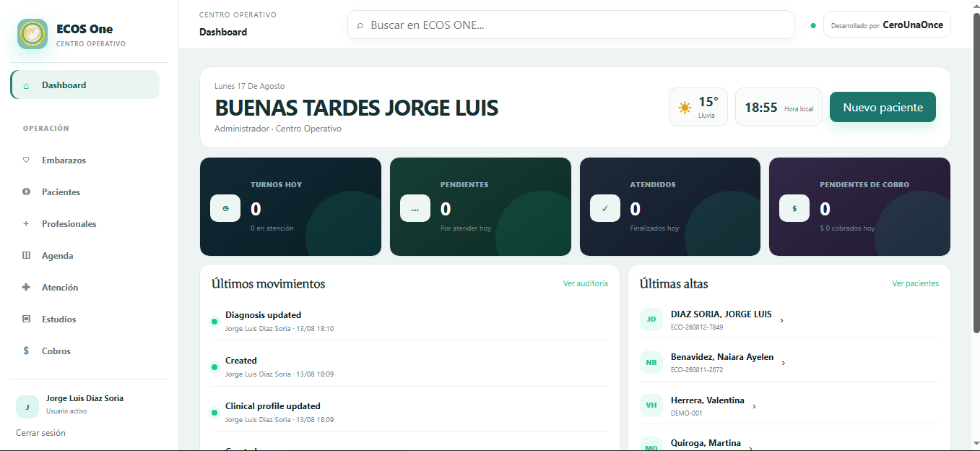Click the ellipsis icon in Pendientes card
Screen dimensions: 980x451
pyautogui.click(x=415, y=208)
